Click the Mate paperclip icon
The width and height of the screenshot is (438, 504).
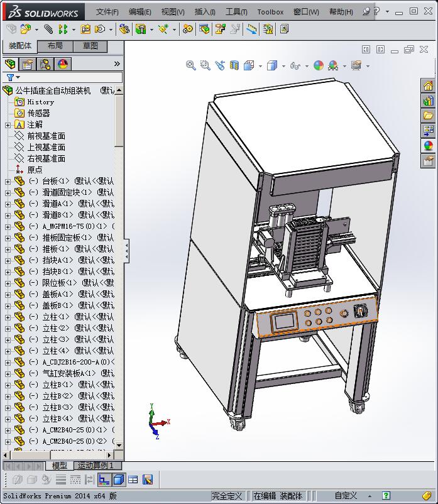48,30
